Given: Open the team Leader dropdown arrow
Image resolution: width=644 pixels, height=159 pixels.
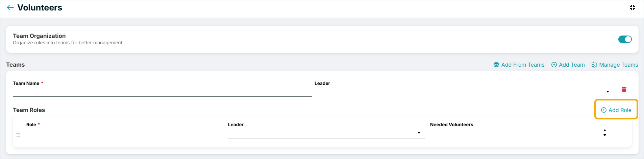Looking at the screenshot, I should pyautogui.click(x=608, y=92).
